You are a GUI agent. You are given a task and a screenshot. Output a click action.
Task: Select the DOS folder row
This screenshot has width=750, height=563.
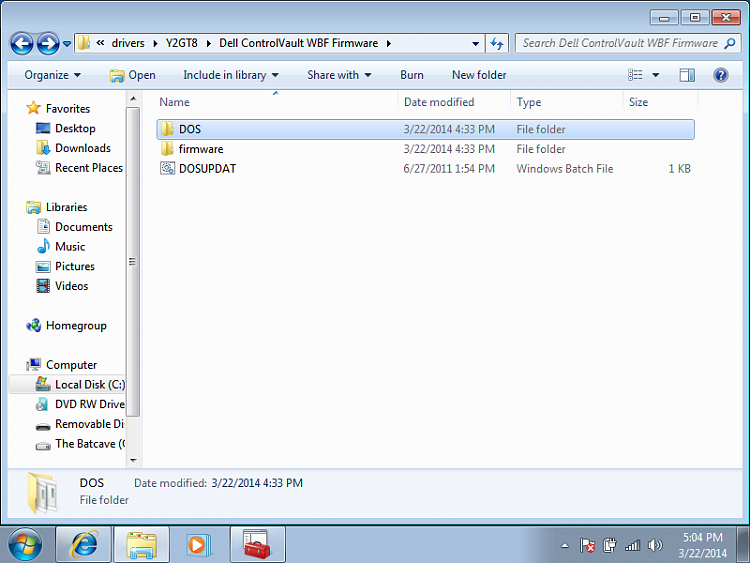[x=425, y=129]
